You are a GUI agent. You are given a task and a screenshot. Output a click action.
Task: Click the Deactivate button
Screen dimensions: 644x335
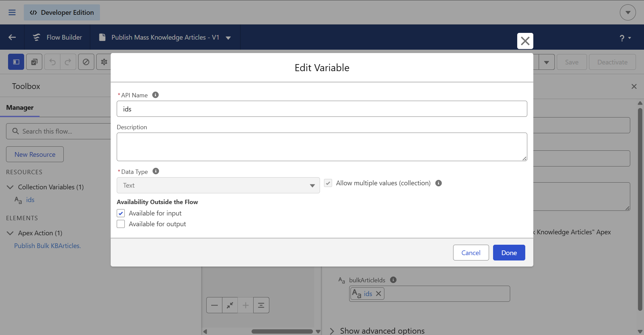click(612, 62)
